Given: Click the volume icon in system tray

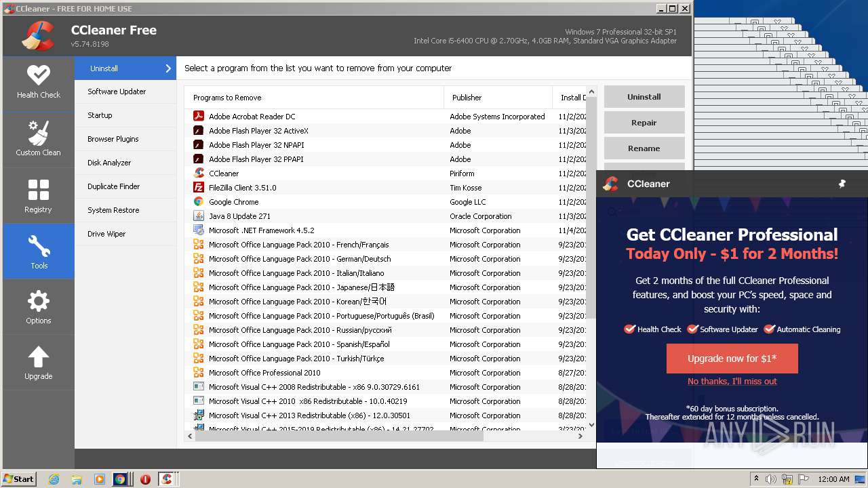Looking at the screenshot, I should click(771, 479).
